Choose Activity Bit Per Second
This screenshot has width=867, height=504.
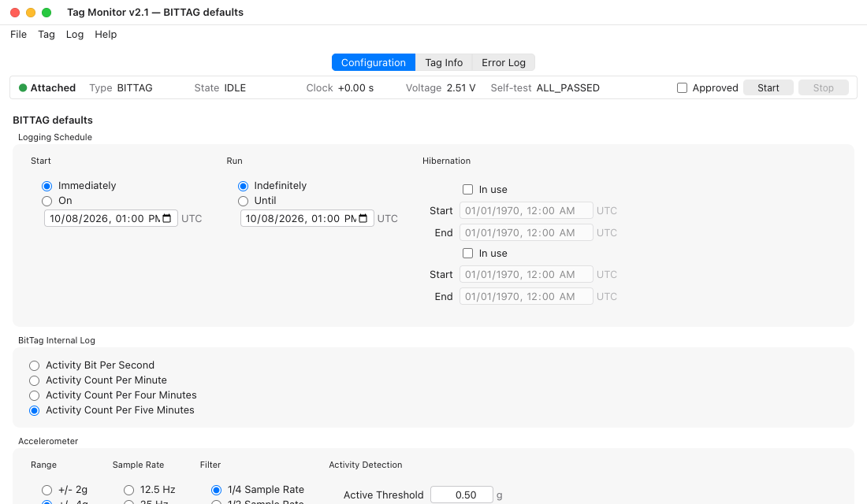tap(34, 365)
